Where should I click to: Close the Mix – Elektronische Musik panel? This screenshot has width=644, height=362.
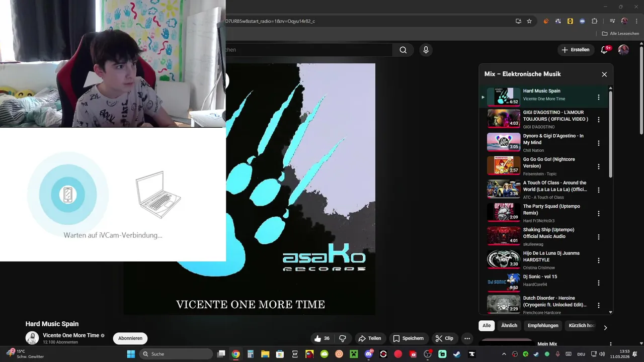[x=604, y=74]
